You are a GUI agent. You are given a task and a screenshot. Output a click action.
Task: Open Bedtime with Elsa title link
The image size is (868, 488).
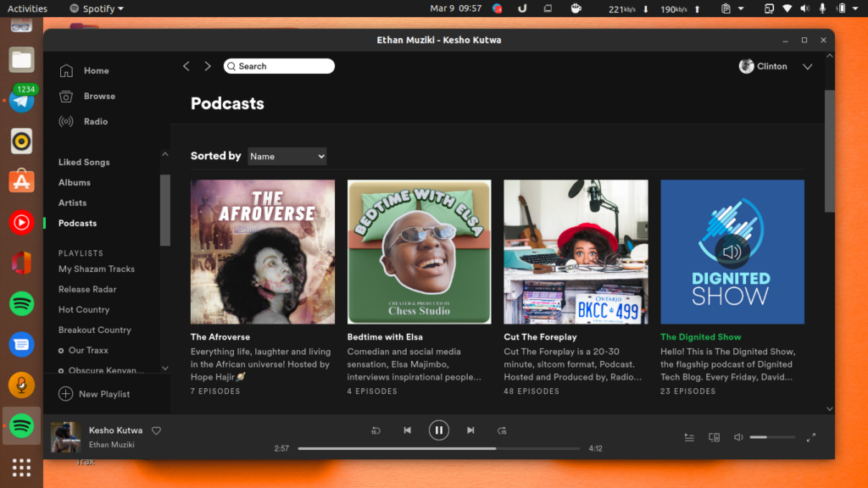385,337
